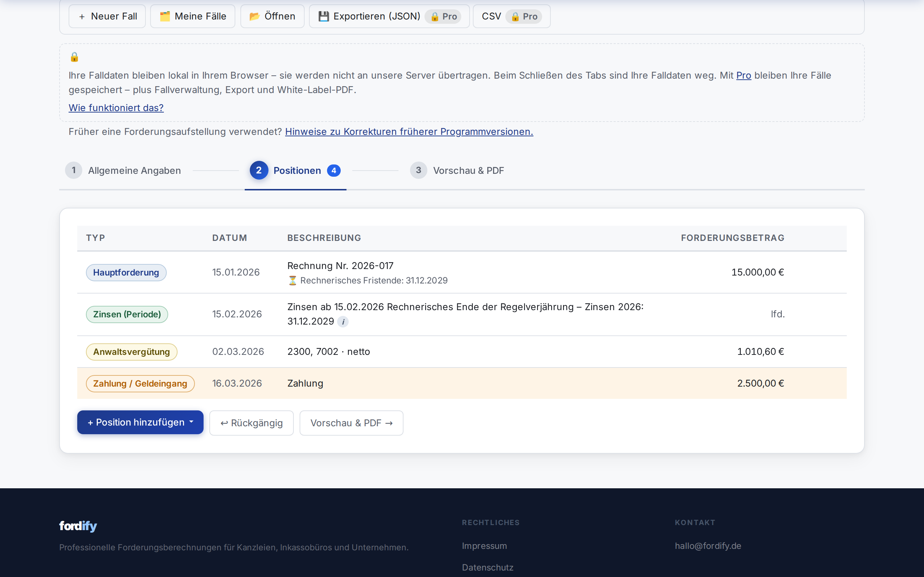Viewport: 924px width, 577px height.
Task: Expand the Position hinzufügen dropdown
Action: pos(140,422)
